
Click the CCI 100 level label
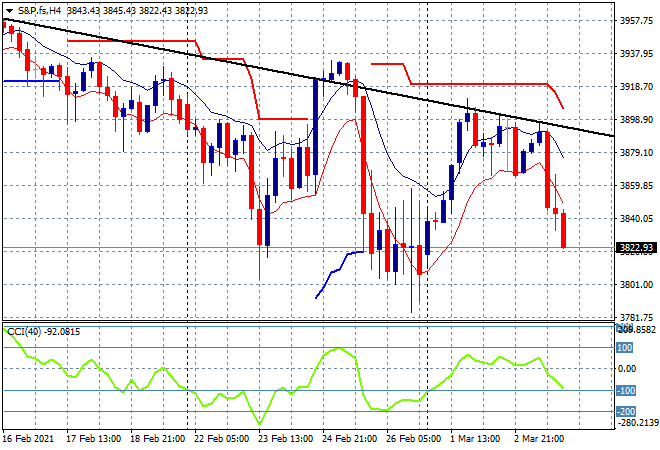625,348
